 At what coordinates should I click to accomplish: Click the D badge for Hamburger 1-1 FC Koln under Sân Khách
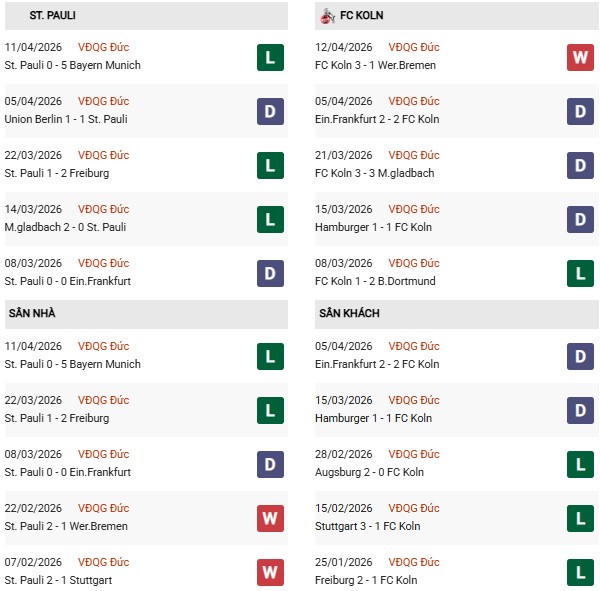pos(581,410)
